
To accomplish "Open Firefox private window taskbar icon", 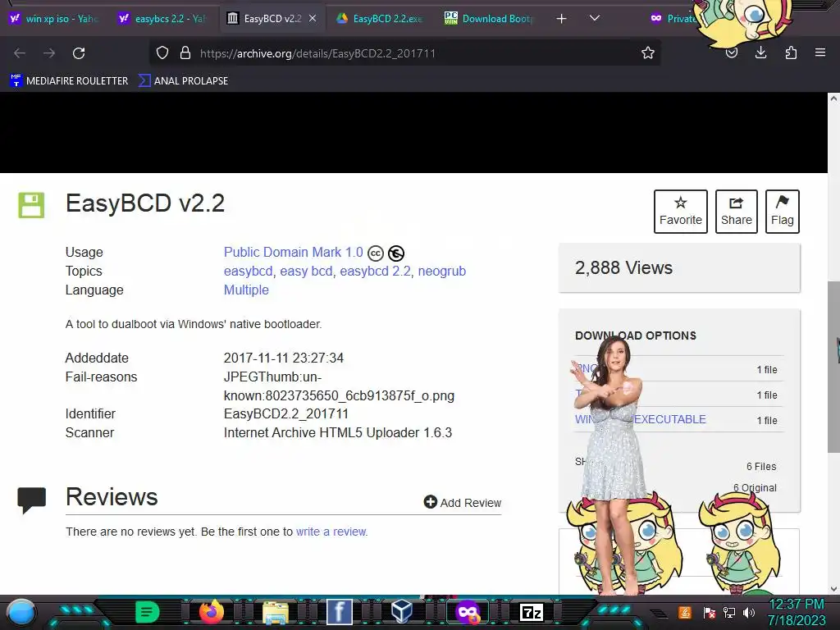I will [467, 612].
